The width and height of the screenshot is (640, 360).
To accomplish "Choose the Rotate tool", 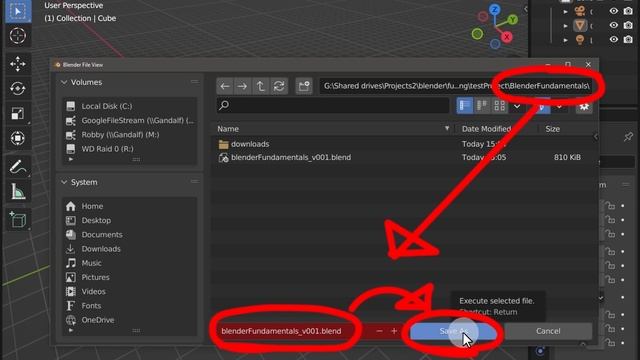I will 18,89.
